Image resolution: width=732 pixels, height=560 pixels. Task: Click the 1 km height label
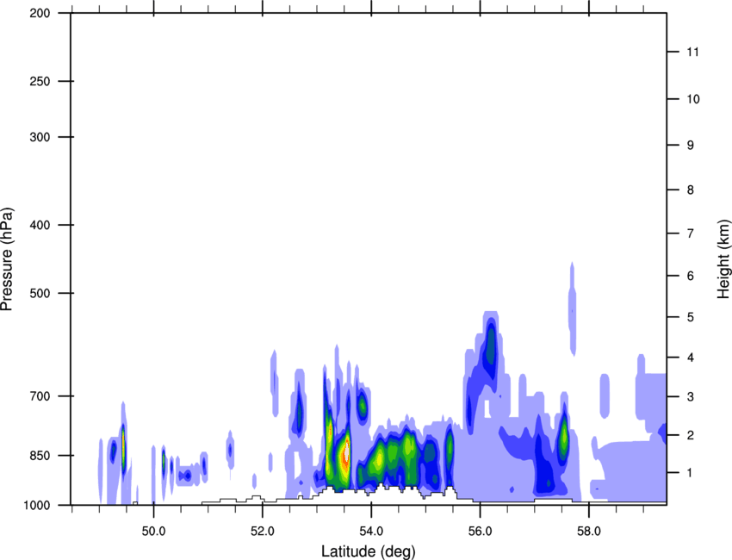(x=691, y=473)
